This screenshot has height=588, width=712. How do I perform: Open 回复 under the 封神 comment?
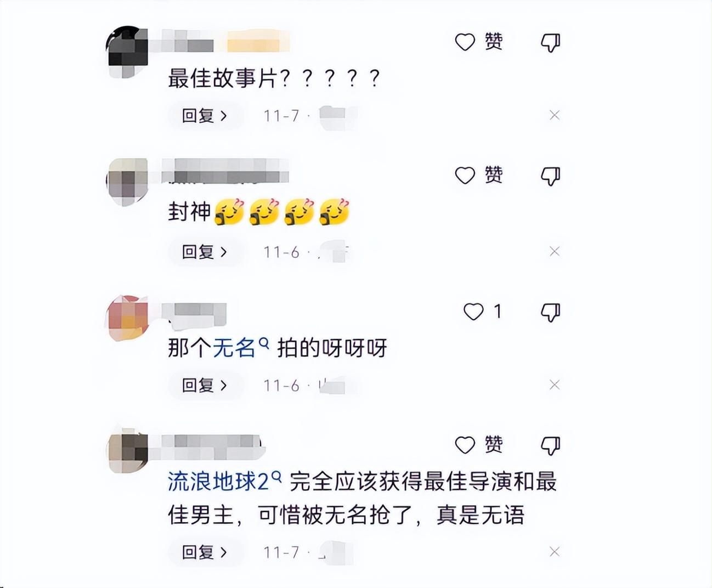tap(205, 252)
